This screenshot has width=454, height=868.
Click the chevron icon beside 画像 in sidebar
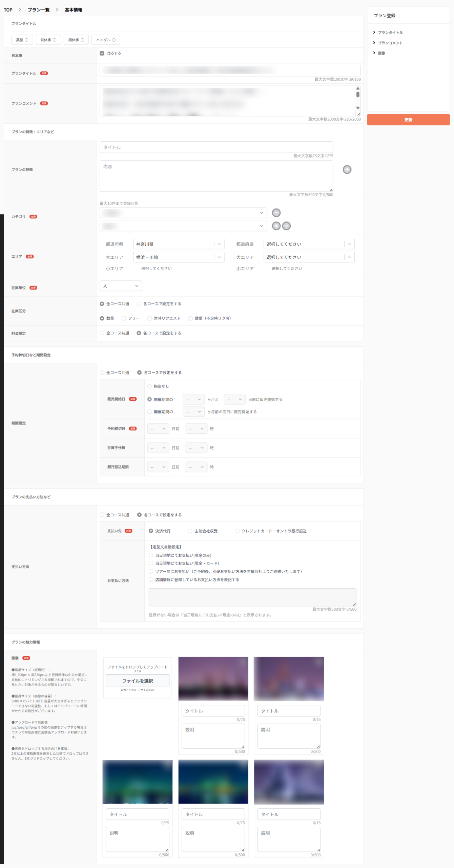pos(374,53)
